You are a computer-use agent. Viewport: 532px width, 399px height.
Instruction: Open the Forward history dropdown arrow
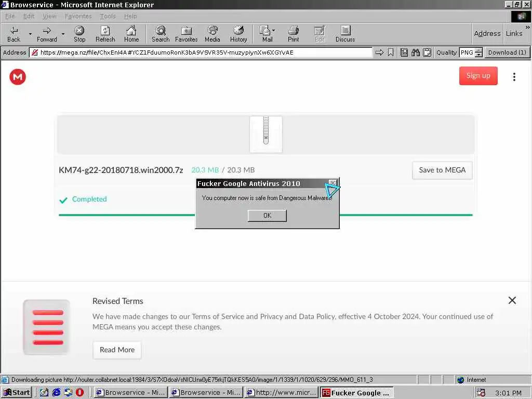[x=63, y=34]
